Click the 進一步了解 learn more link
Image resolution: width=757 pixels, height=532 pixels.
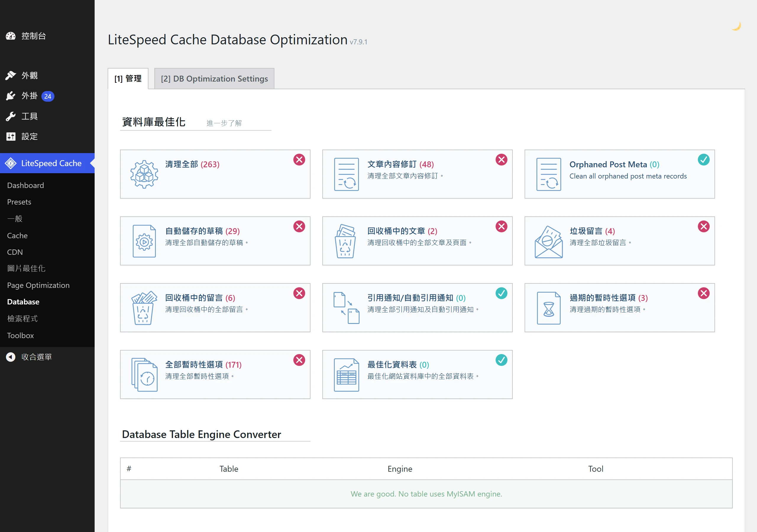pos(224,123)
